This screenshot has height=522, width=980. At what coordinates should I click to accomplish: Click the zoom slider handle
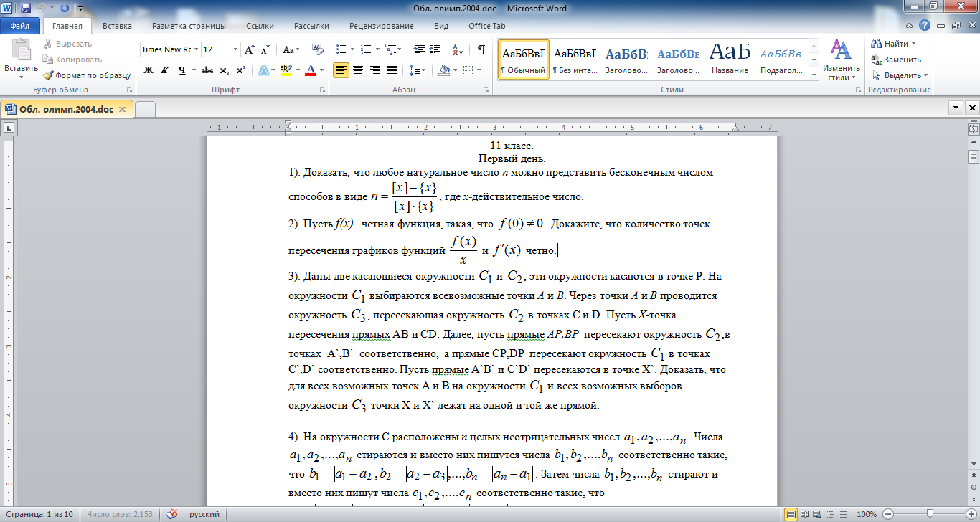[x=929, y=514]
